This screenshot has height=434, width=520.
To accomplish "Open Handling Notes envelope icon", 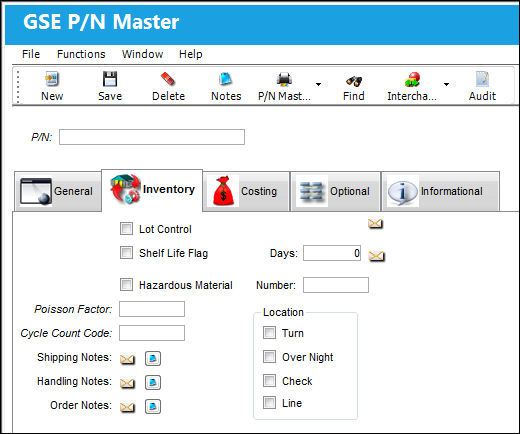I will [x=127, y=383].
